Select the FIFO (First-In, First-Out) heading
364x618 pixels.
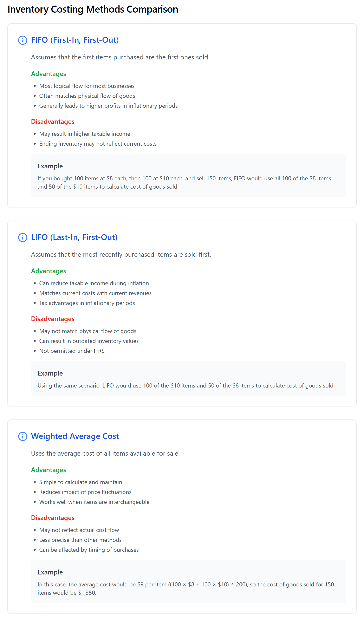click(74, 40)
